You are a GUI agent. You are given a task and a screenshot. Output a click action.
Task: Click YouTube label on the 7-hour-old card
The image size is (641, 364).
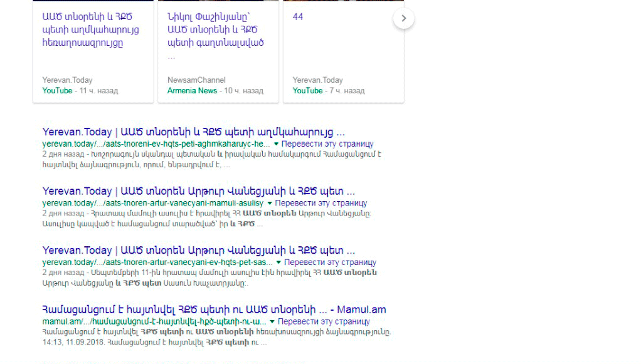307,91
